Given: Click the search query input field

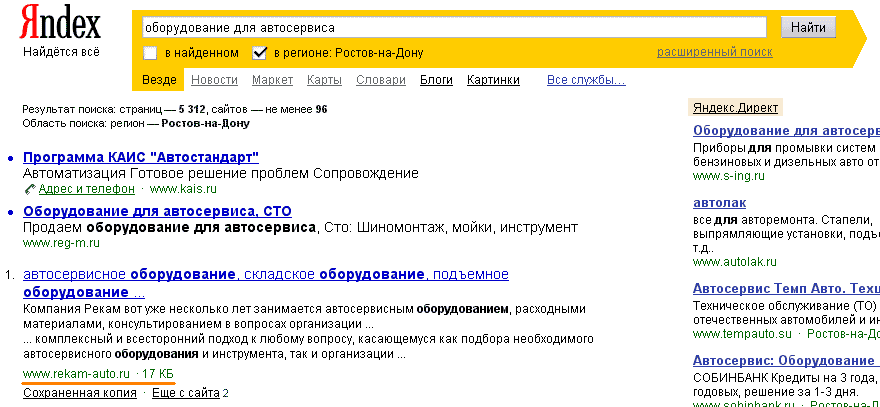Looking at the screenshot, I should point(453,27).
